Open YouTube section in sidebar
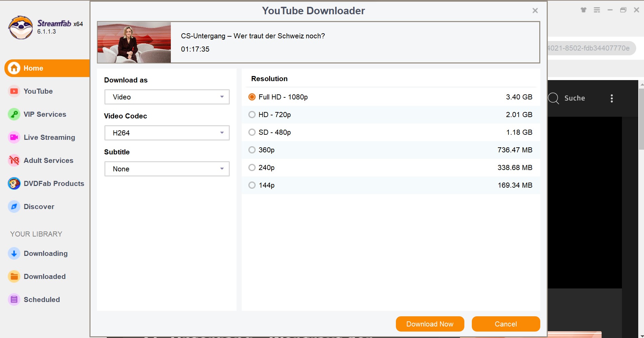Screen dimensions: 644x338 38,91
